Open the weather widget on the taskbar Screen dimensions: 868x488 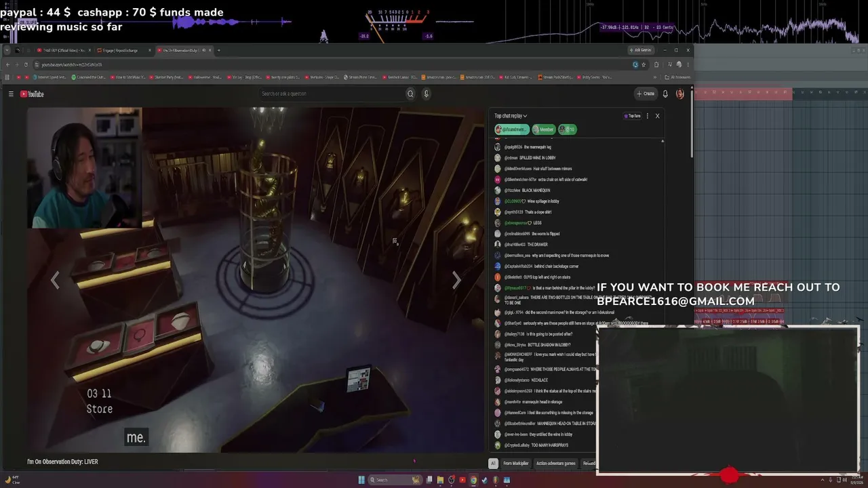click(x=12, y=480)
